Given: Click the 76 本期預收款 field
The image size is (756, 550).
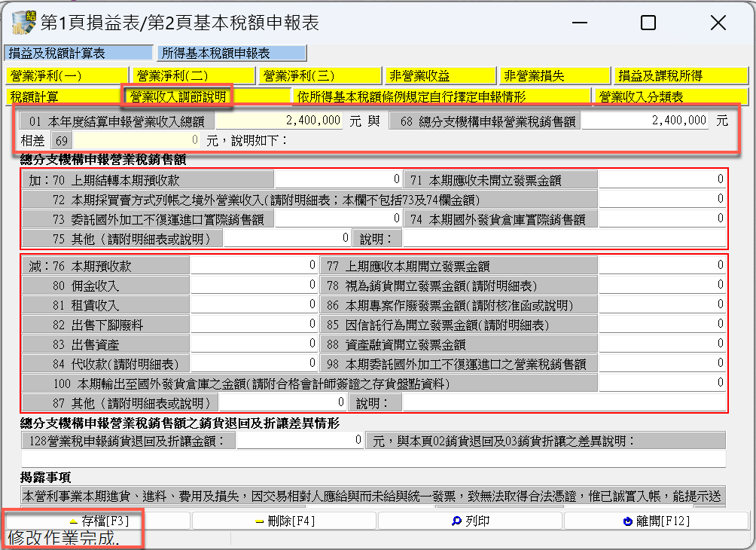Looking at the screenshot, I should tap(254, 265).
